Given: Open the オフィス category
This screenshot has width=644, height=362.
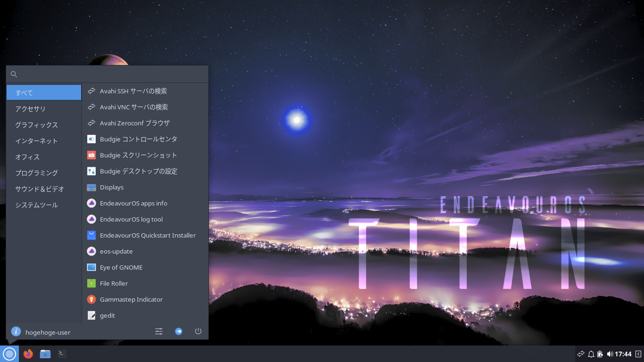Looking at the screenshot, I should [44, 156].
